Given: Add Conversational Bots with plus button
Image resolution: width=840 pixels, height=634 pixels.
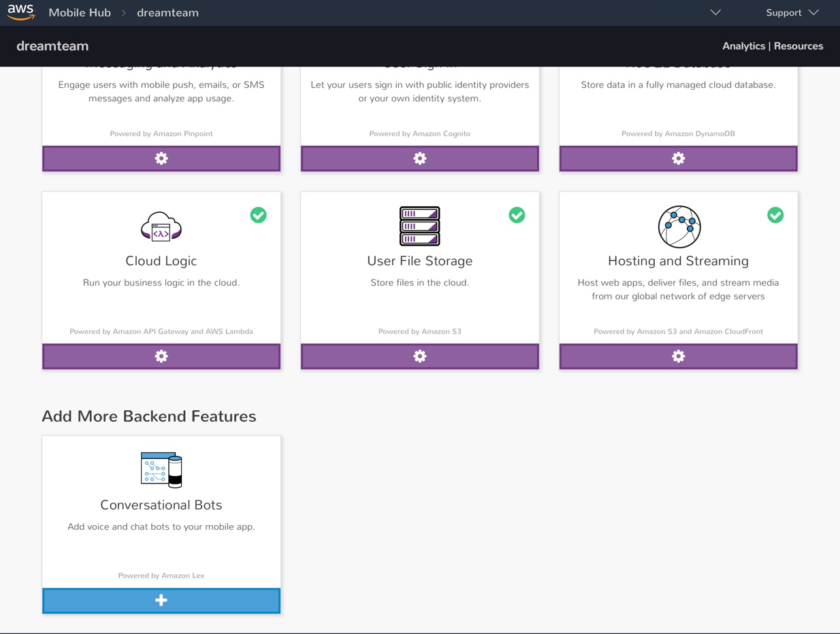Looking at the screenshot, I should (x=161, y=601).
